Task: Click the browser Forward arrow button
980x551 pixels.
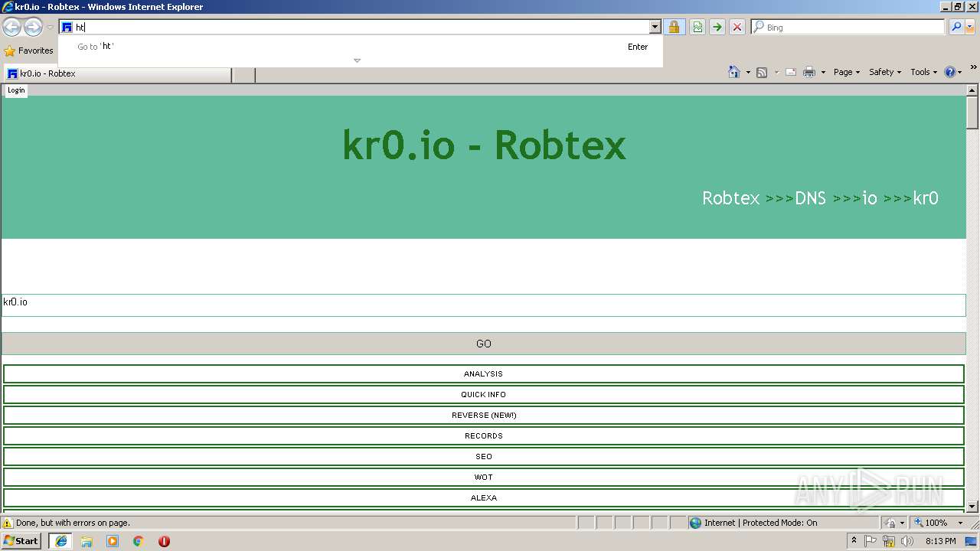Action: click(33, 28)
